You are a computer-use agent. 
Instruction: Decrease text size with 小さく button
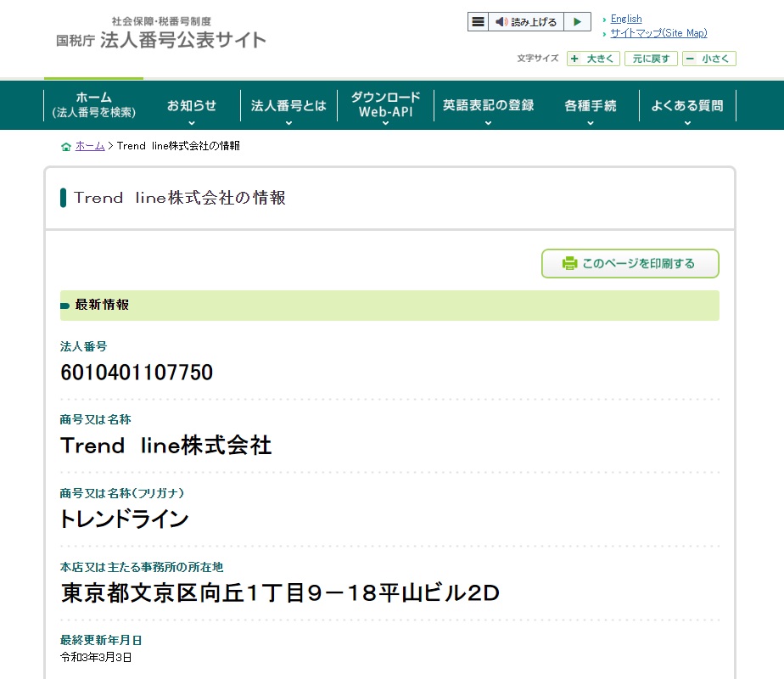(x=709, y=59)
